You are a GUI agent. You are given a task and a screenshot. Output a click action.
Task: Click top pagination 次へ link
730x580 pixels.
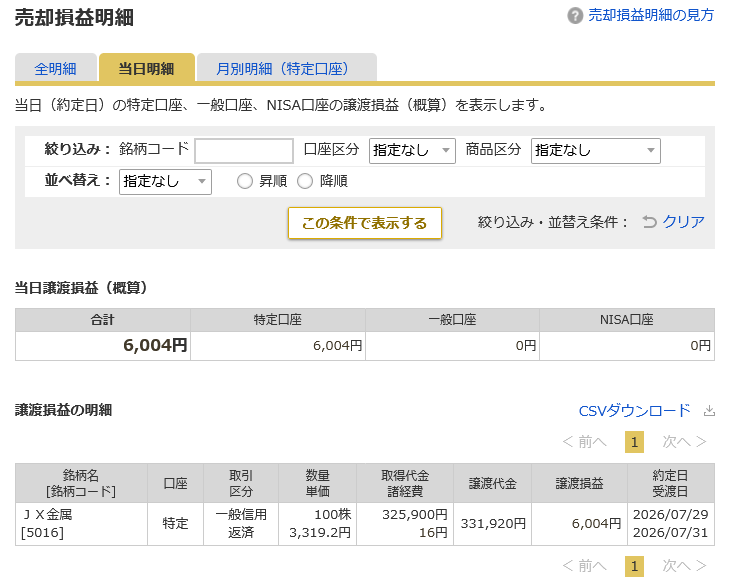(684, 442)
